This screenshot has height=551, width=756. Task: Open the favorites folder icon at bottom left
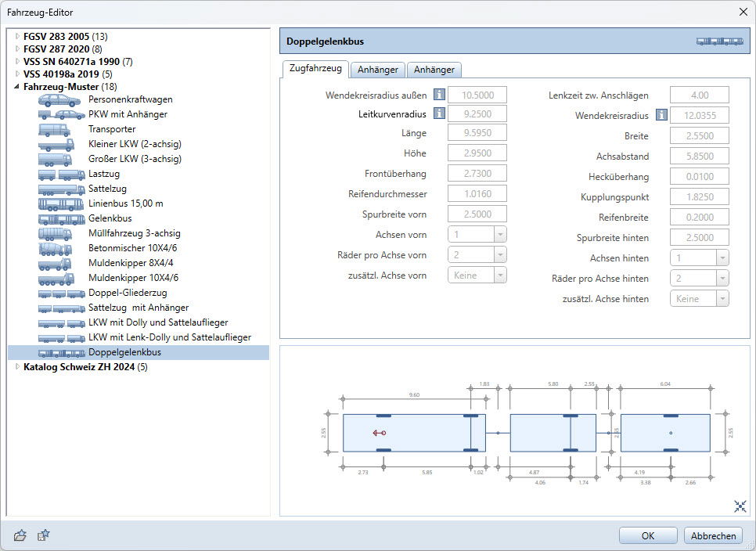(x=20, y=535)
